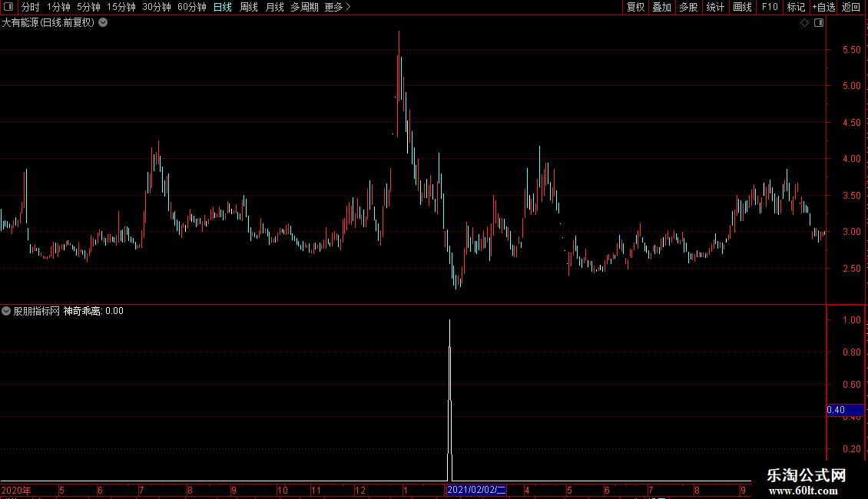
Task: Open F10 company information
Action: click(x=770, y=7)
